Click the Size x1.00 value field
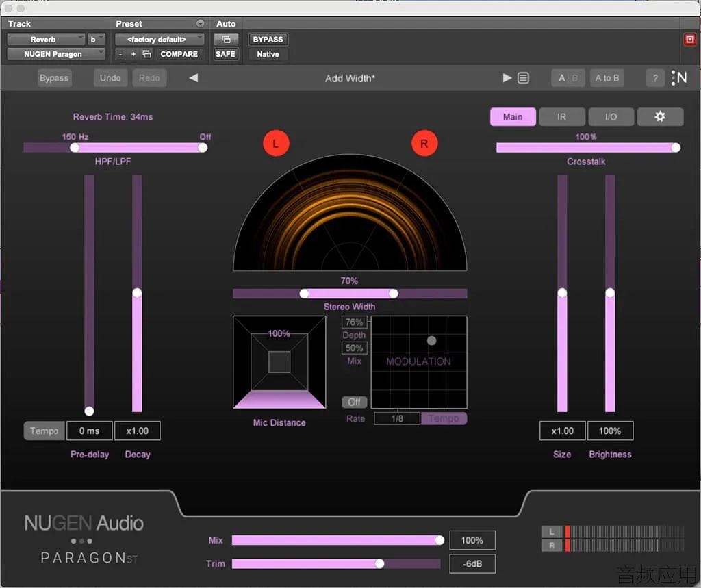Image resolution: width=701 pixels, height=588 pixels. tap(563, 431)
